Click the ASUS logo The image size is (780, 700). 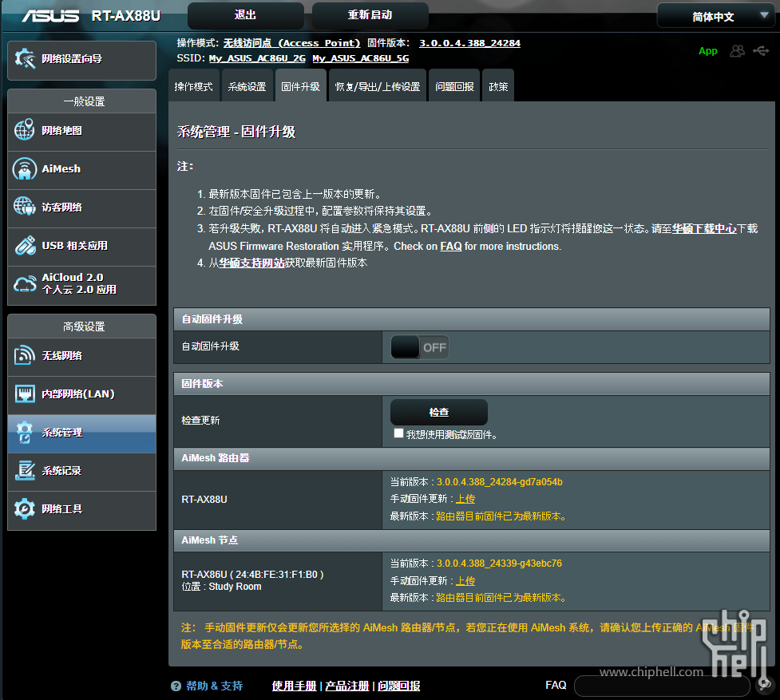(x=50, y=16)
